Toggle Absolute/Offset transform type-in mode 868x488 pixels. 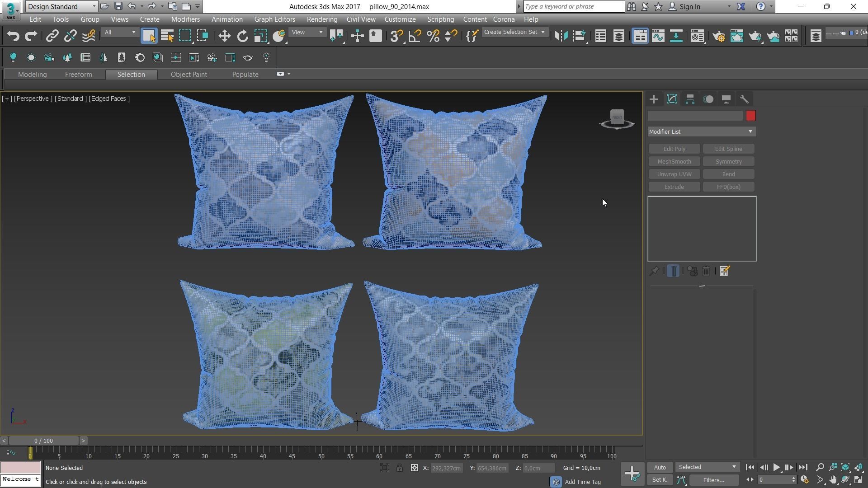pos(414,468)
